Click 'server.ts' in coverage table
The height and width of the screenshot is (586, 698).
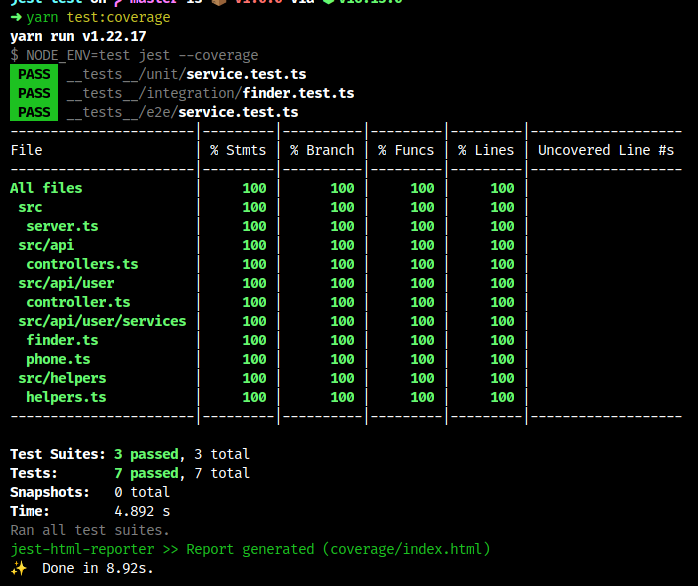point(62,226)
